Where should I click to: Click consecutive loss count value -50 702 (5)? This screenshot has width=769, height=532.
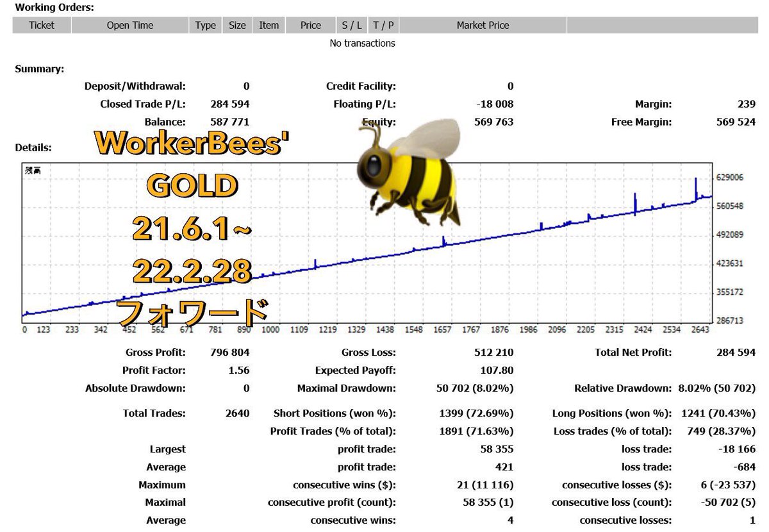pyautogui.click(x=728, y=503)
